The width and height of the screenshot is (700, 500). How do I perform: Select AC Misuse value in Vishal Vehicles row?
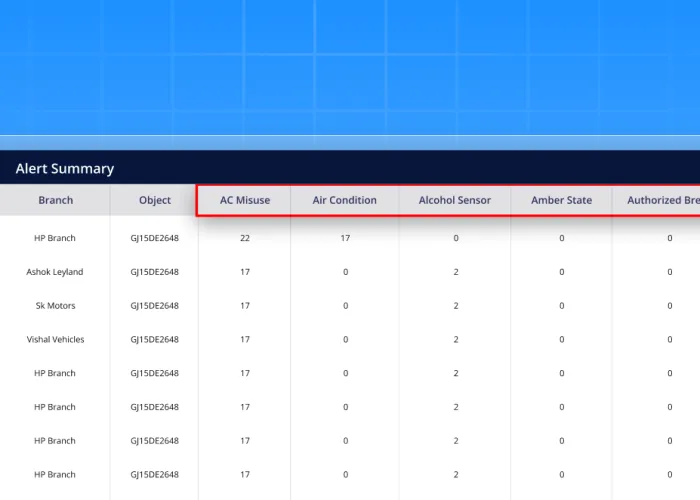point(245,340)
